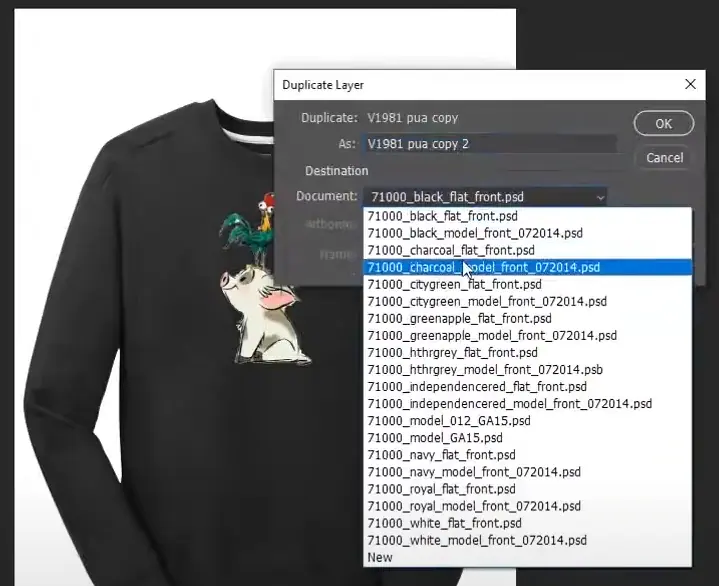Select 71000_black_flat_front.psd in list
Viewport: 719px width, 586px height.
tap(527, 216)
